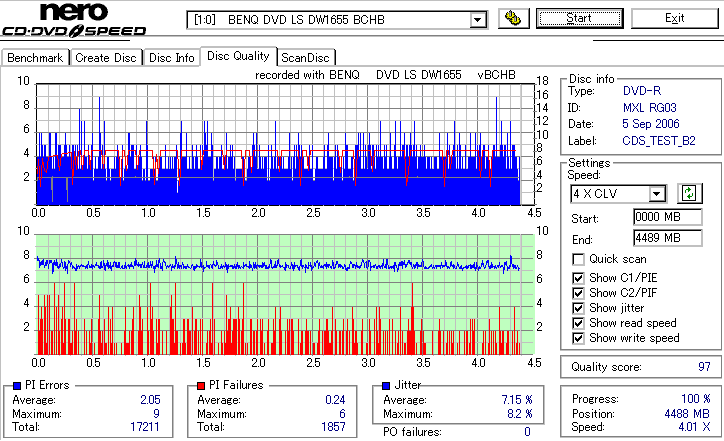Click the disc type value DVD-R
Viewport: 724px width, 441px height.
(642, 91)
